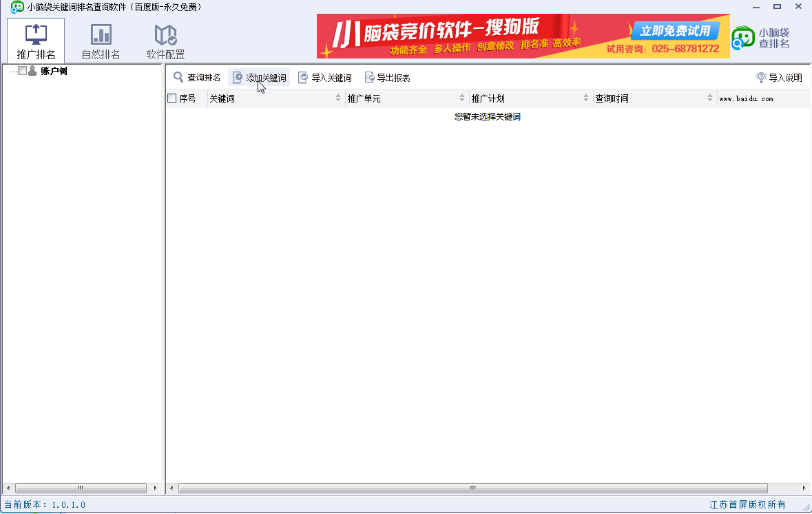Open the 导入说明 help link
This screenshot has width=812, height=514.
785,78
